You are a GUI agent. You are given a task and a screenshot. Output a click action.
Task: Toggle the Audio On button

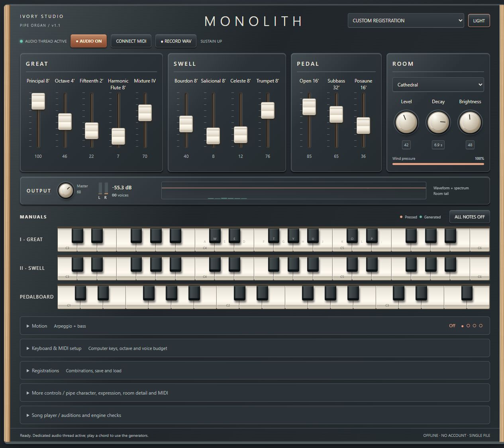pos(88,41)
